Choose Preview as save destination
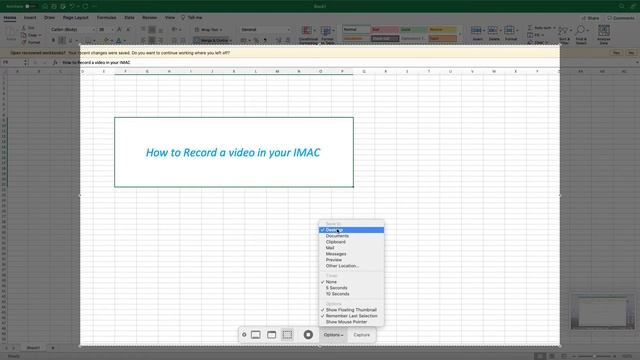Screen dimensions: 640x360 351,260
